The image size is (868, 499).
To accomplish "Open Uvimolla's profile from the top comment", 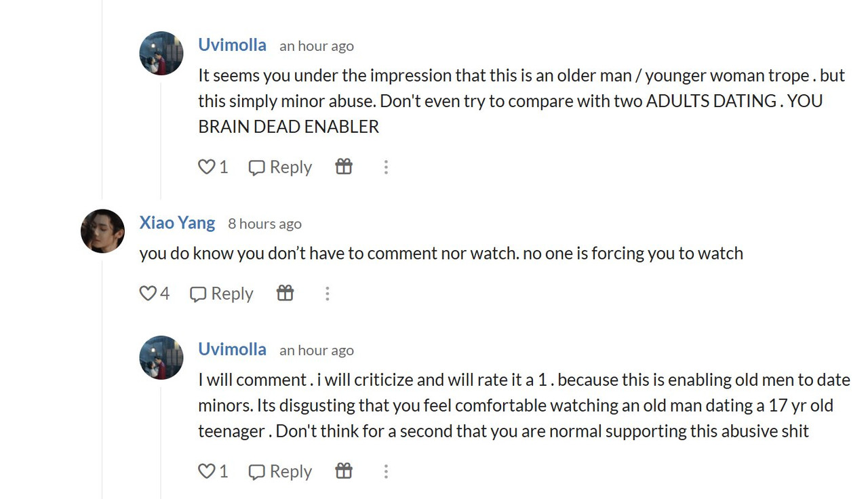I will point(232,45).
